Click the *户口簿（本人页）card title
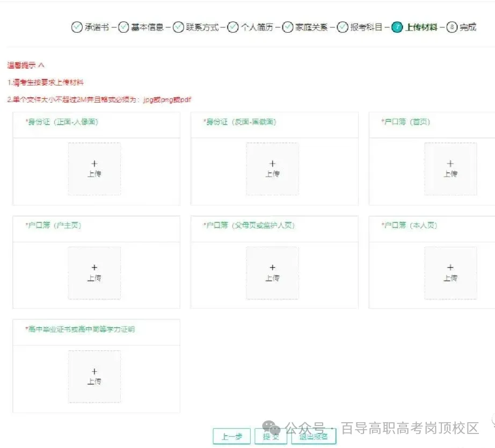 (x=409, y=225)
